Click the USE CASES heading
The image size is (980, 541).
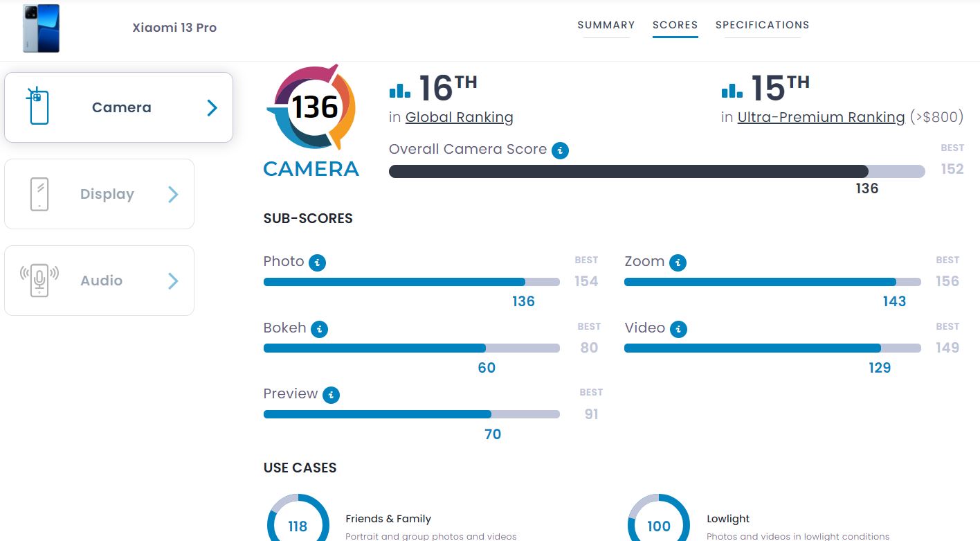click(300, 468)
